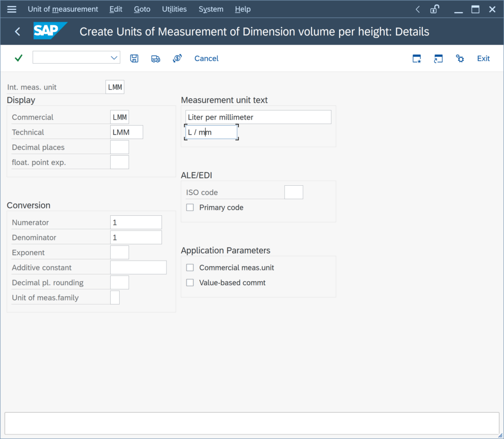
Task: Minimize the SAP window
Action: [458, 12]
